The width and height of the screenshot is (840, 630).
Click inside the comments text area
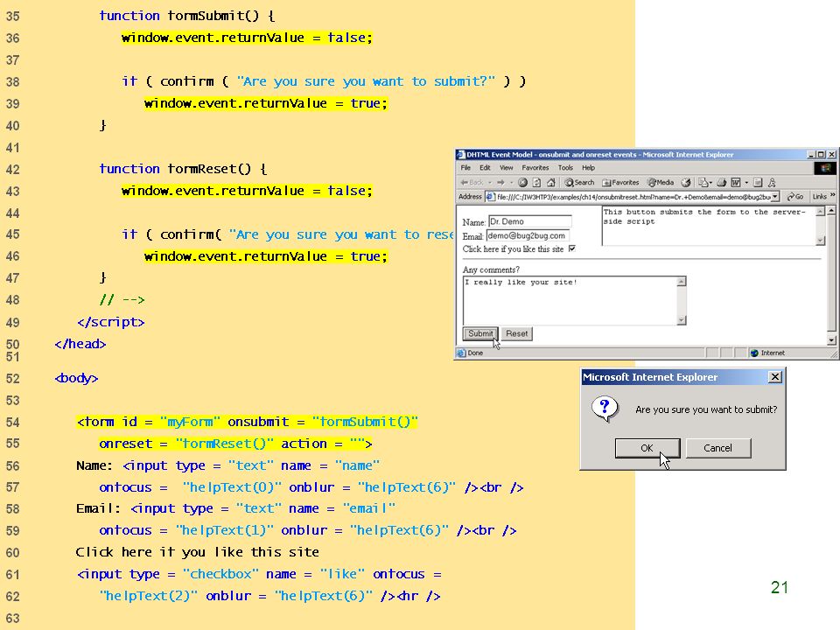(x=570, y=300)
